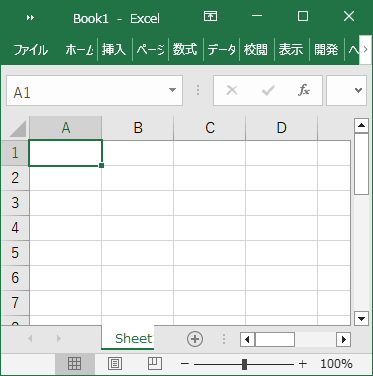
Task: Switch to Normal view in status bar
Action: [x=75, y=364]
